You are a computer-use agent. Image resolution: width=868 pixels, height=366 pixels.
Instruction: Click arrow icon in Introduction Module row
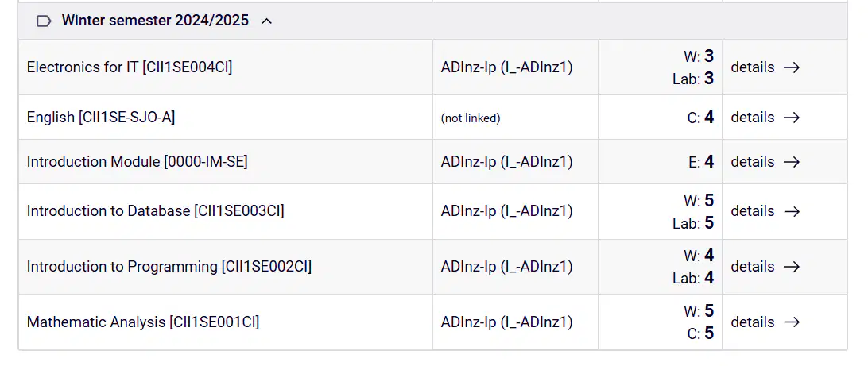click(792, 161)
